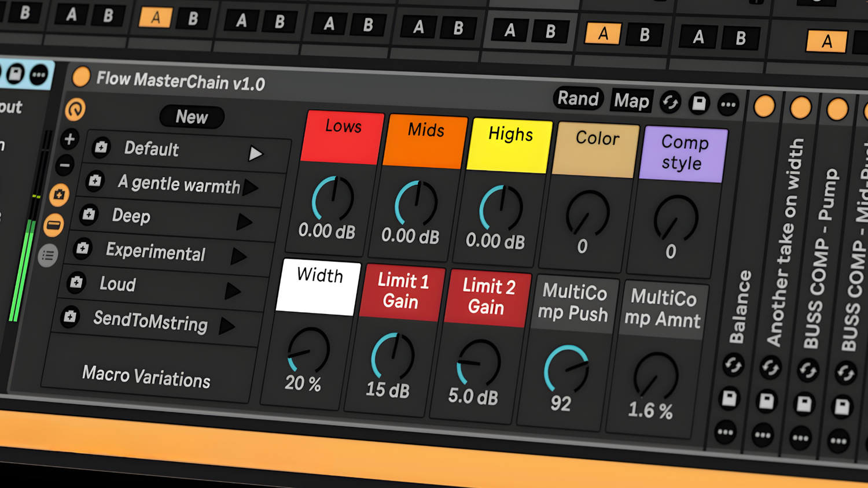This screenshot has height=488, width=868.
Task: Open the rack options ellipsis menu
Action: 728,105
